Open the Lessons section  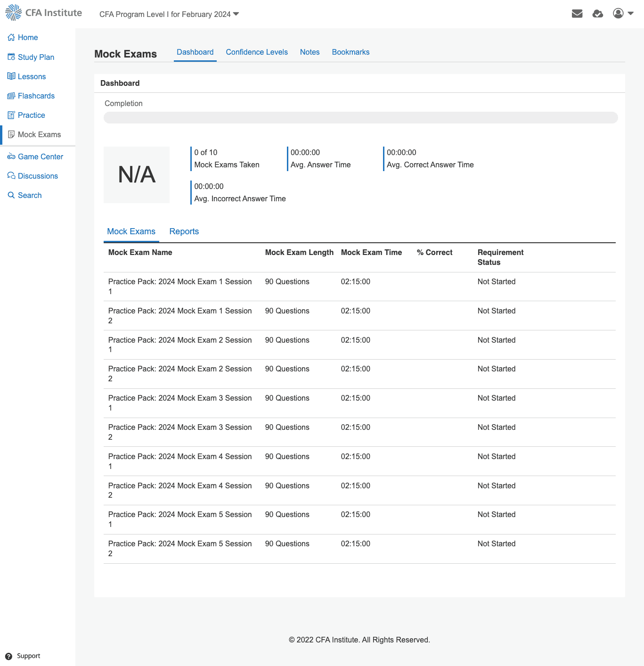[x=31, y=76]
